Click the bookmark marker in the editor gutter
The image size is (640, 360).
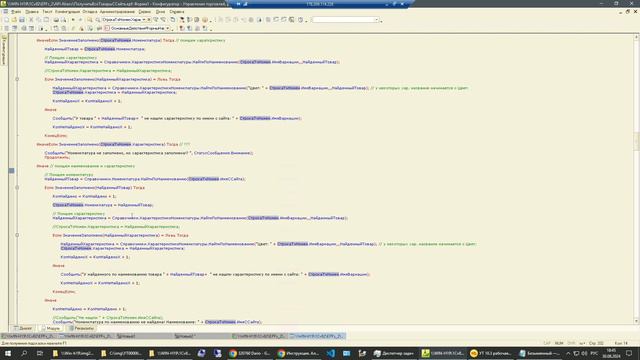pos(11,171)
